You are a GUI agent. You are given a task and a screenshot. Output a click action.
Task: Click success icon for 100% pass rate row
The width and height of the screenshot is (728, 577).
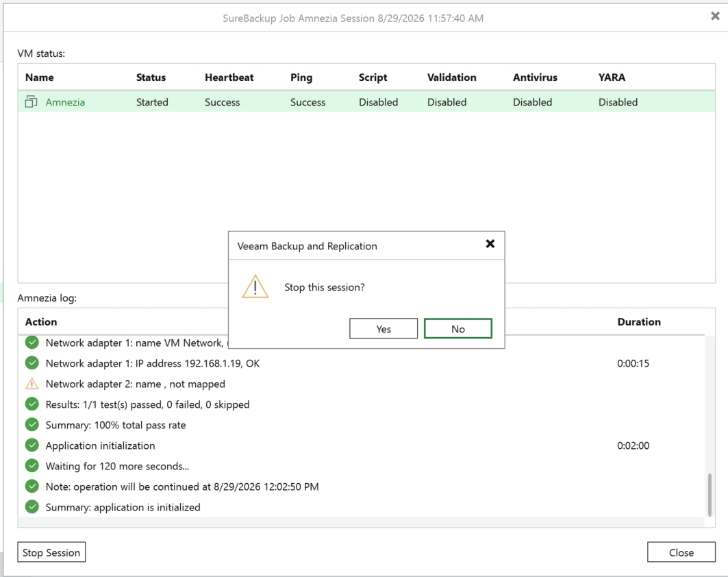coord(32,425)
